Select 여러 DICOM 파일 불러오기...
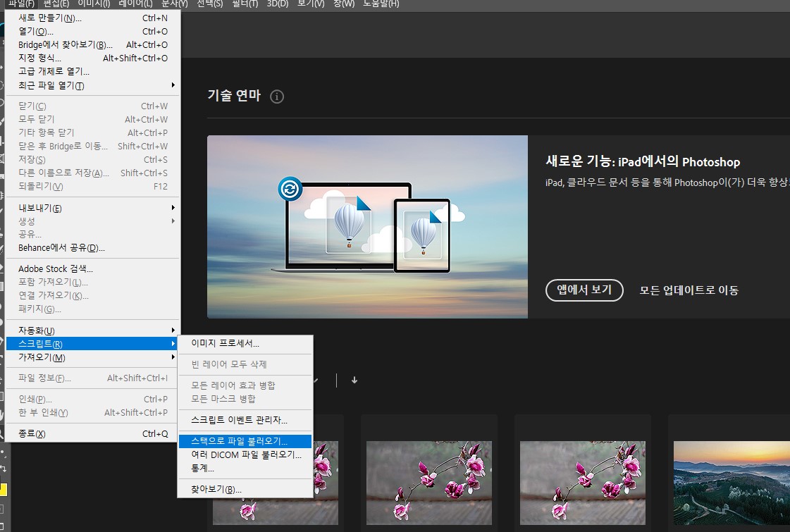790x532 pixels. 245,455
